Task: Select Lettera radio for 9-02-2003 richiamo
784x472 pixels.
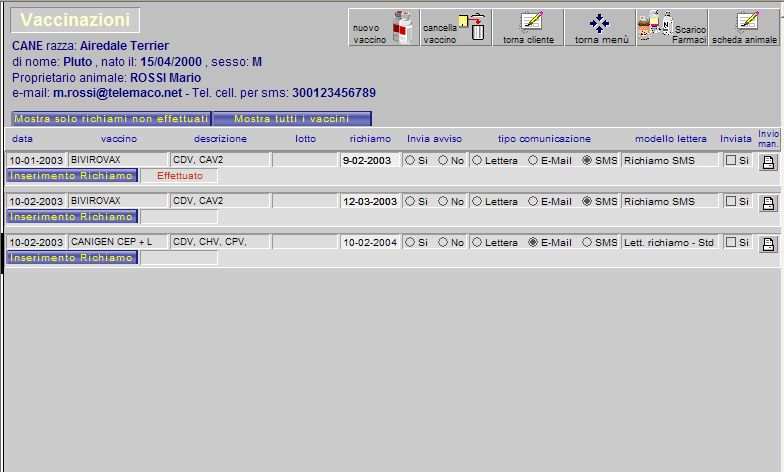Action: click(x=477, y=160)
